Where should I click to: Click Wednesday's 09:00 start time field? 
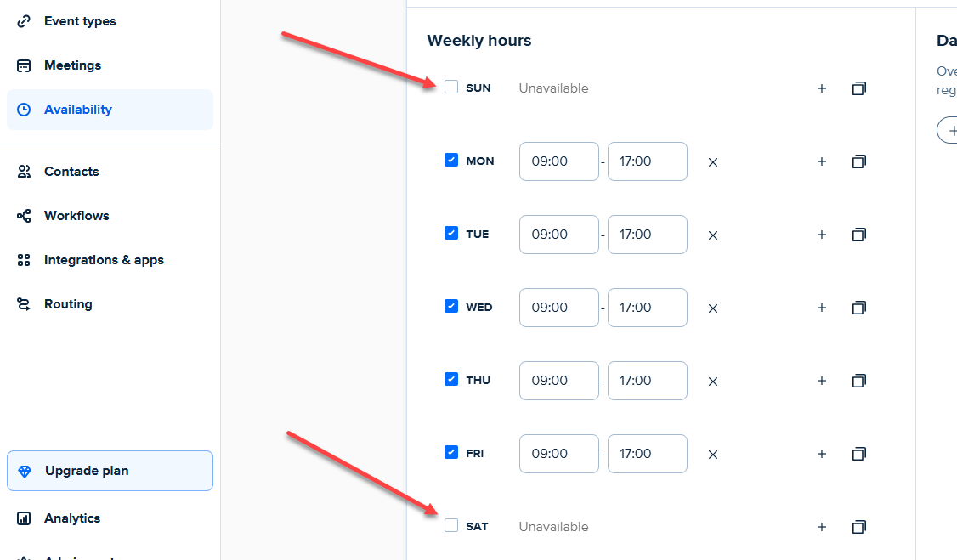[558, 308]
